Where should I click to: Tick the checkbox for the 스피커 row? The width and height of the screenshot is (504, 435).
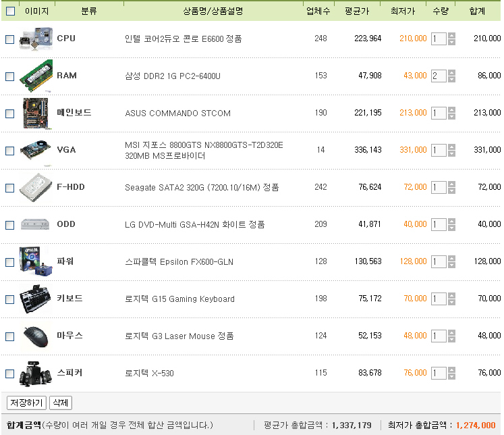click(x=10, y=374)
